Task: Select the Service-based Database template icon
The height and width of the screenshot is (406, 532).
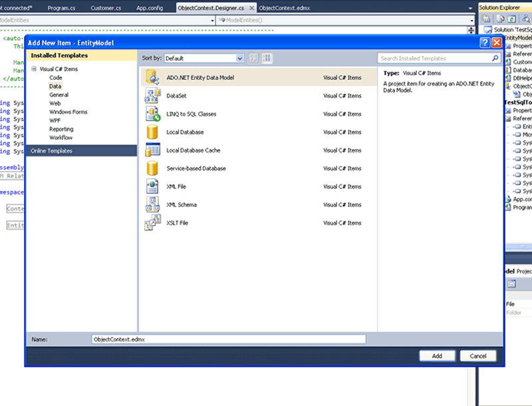Action: (152, 168)
